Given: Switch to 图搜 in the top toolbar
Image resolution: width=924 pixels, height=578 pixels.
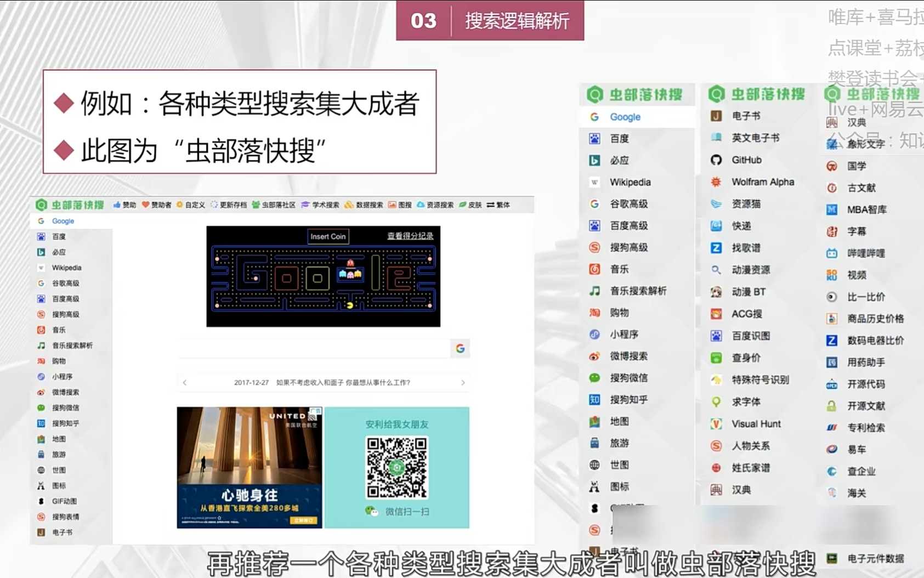Looking at the screenshot, I should point(400,205).
